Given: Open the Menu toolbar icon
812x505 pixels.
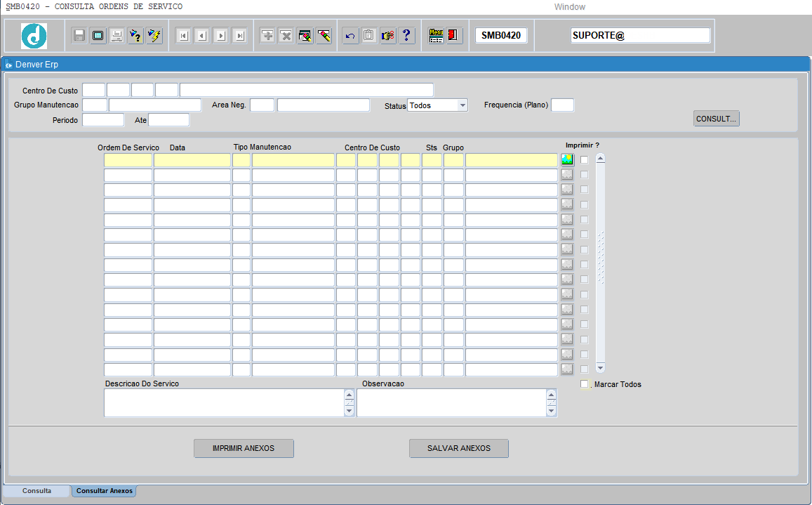Looking at the screenshot, I should click(436, 36).
